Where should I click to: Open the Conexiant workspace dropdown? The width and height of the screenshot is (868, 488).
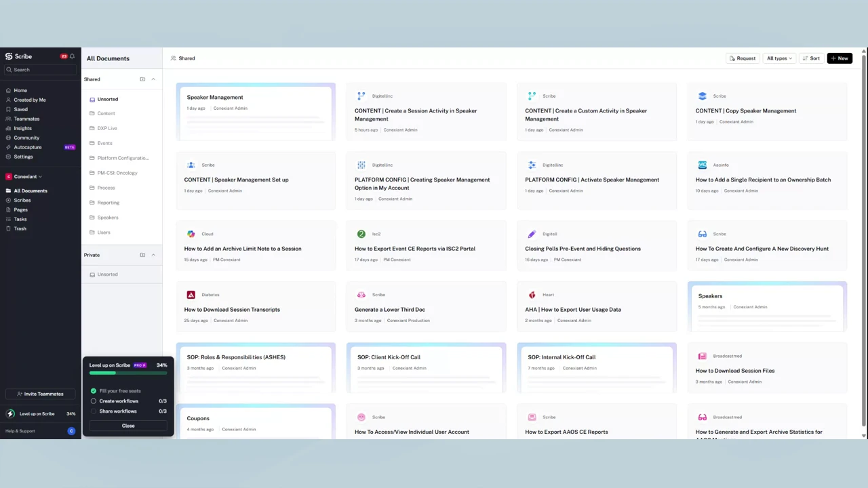tap(24, 177)
